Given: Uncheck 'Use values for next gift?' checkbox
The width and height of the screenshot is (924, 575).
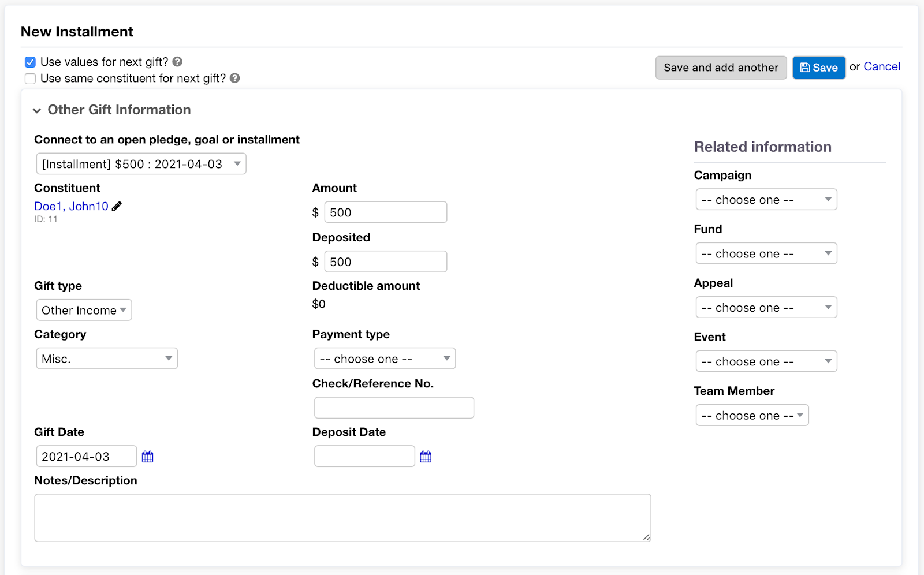Looking at the screenshot, I should tap(31, 62).
